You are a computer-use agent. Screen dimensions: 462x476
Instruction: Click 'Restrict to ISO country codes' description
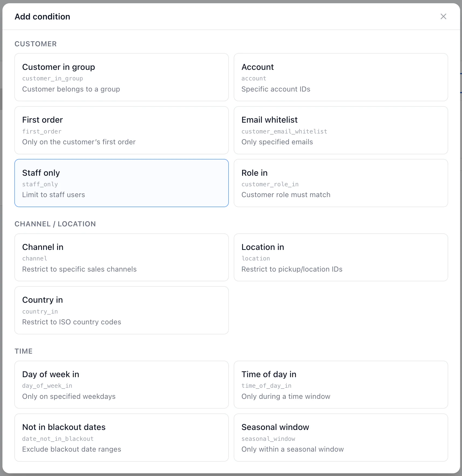coord(71,322)
